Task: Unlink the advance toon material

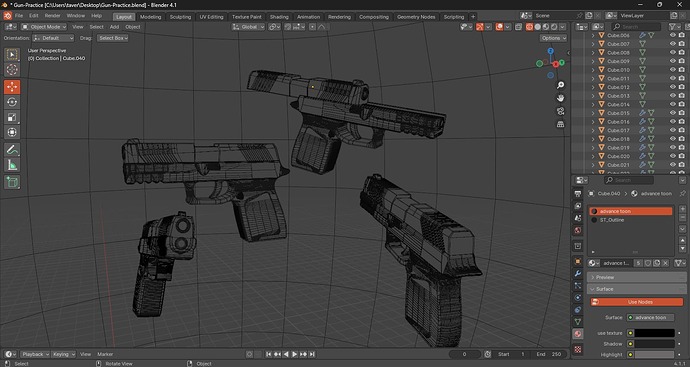Action: click(666, 263)
